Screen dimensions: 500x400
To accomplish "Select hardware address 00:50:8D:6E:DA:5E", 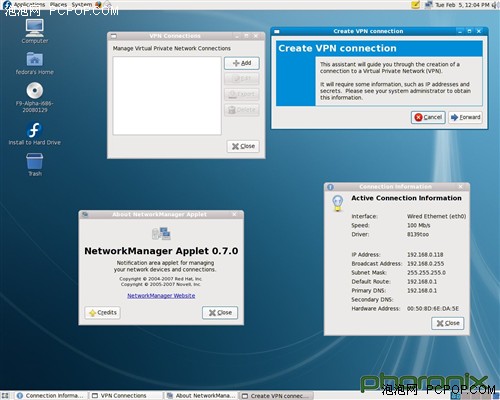I will pos(433,309).
